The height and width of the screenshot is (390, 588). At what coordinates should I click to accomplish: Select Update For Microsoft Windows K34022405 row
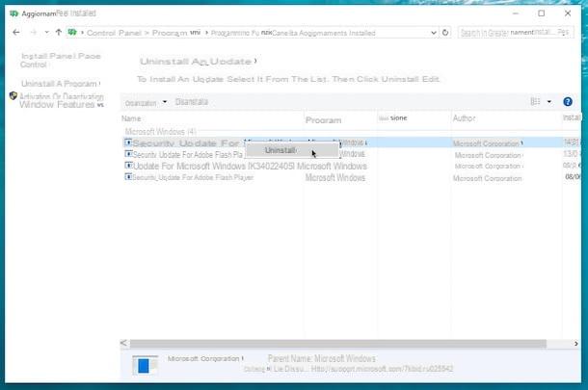(352, 166)
